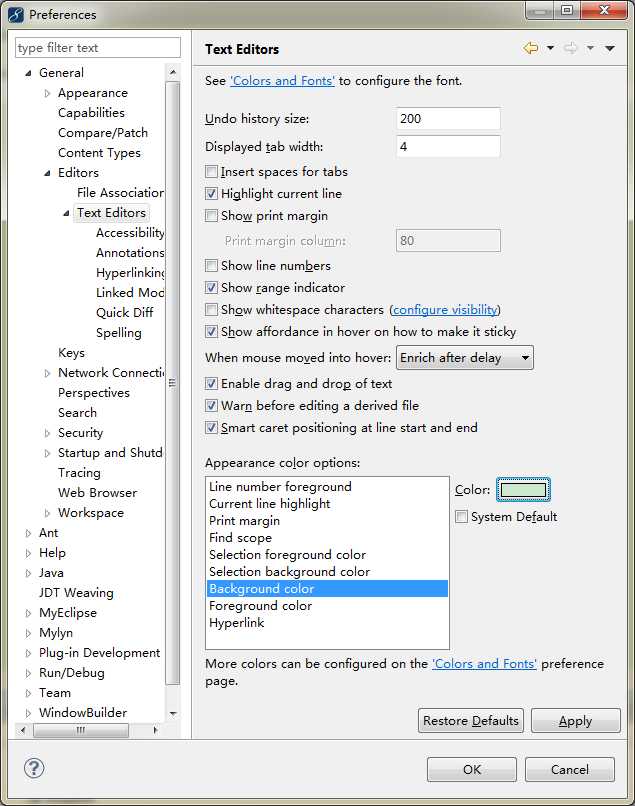Select Selection background color option
This screenshot has width=635, height=806.
coord(327,571)
